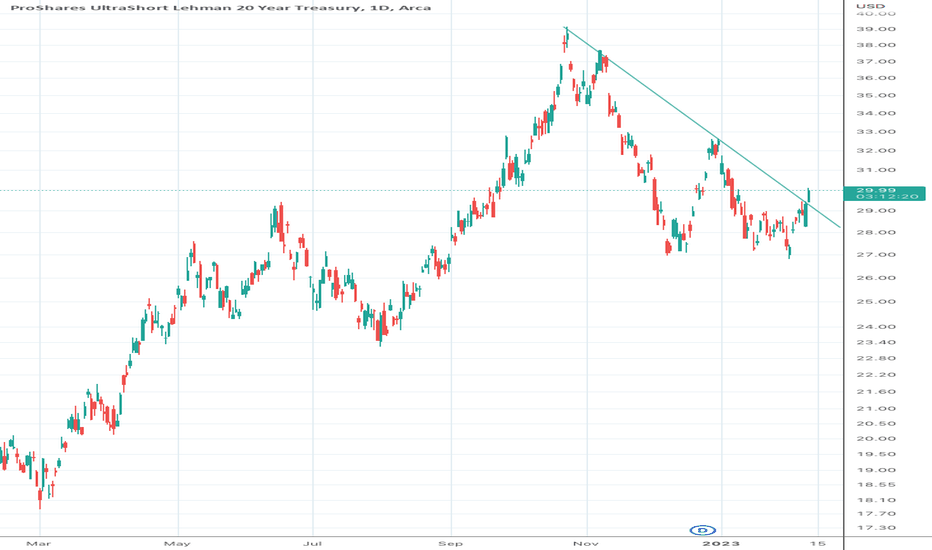Click the 21.60 price axis label
Viewport: 932px width, 550px height.
pyautogui.click(x=876, y=391)
